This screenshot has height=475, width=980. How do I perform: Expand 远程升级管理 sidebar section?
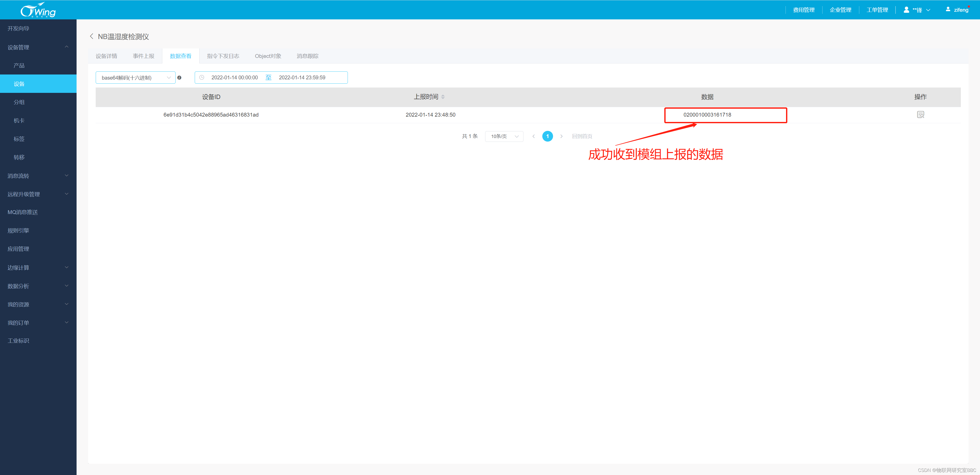pyautogui.click(x=38, y=194)
